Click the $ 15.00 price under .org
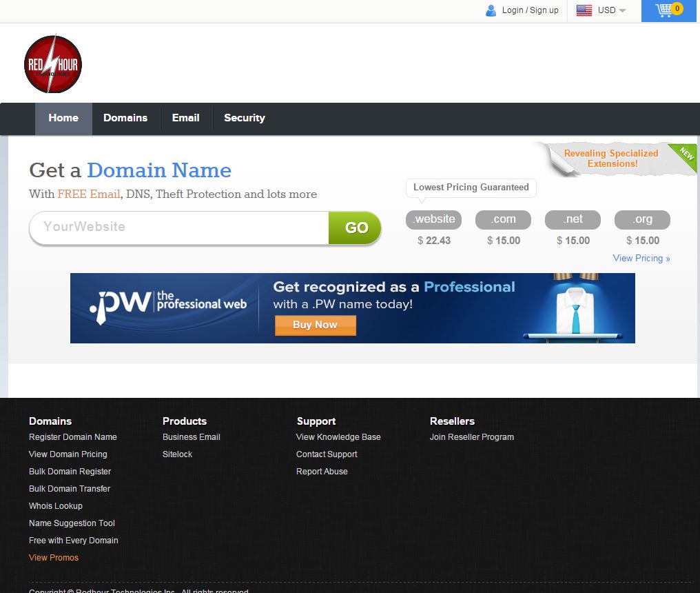The image size is (700, 593). [643, 241]
